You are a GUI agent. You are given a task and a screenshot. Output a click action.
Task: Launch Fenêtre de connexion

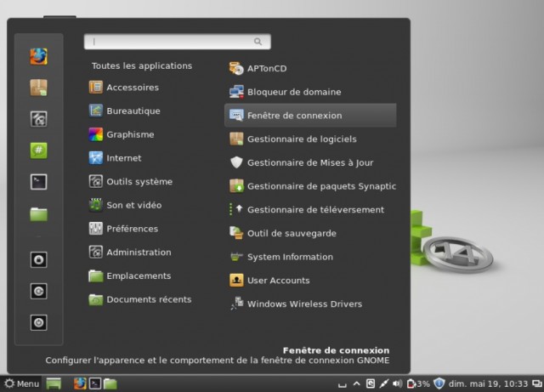(x=310, y=116)
